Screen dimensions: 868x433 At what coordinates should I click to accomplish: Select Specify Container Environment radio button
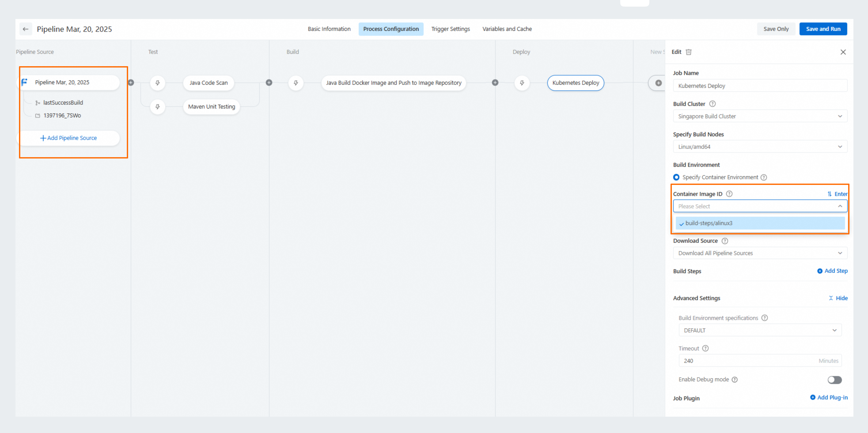[676, 177]
